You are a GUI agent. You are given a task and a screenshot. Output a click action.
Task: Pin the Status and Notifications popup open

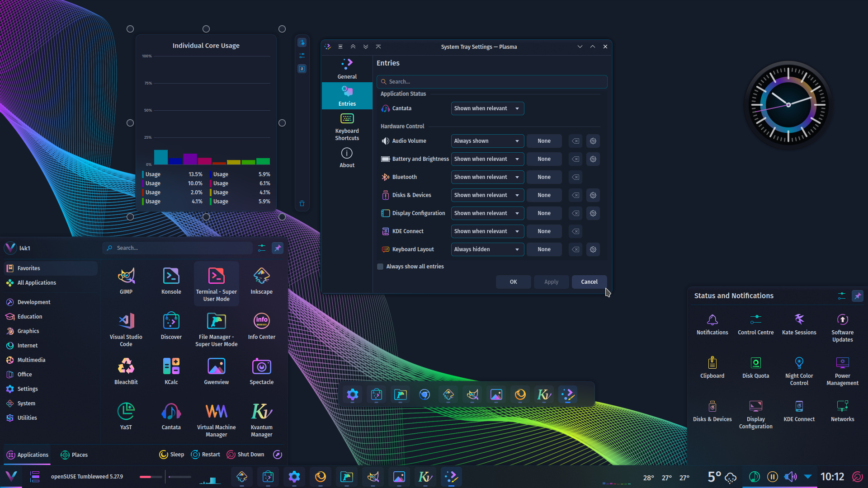pyautogui.click(x=858, y=296)
